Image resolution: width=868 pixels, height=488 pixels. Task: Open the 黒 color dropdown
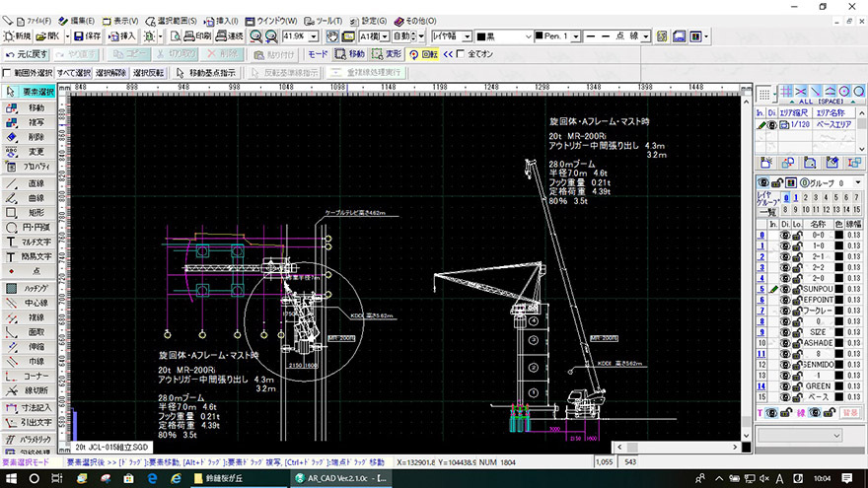(x=528, y=36)
